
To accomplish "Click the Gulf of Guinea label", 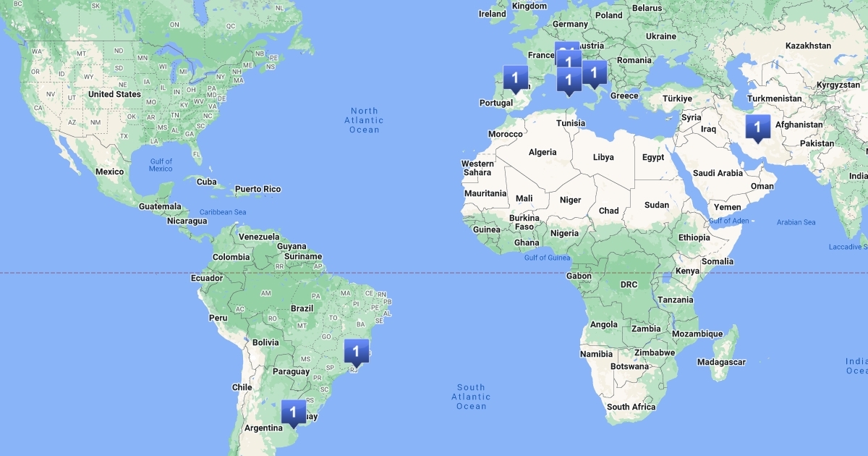I will [x=548, y=258].
